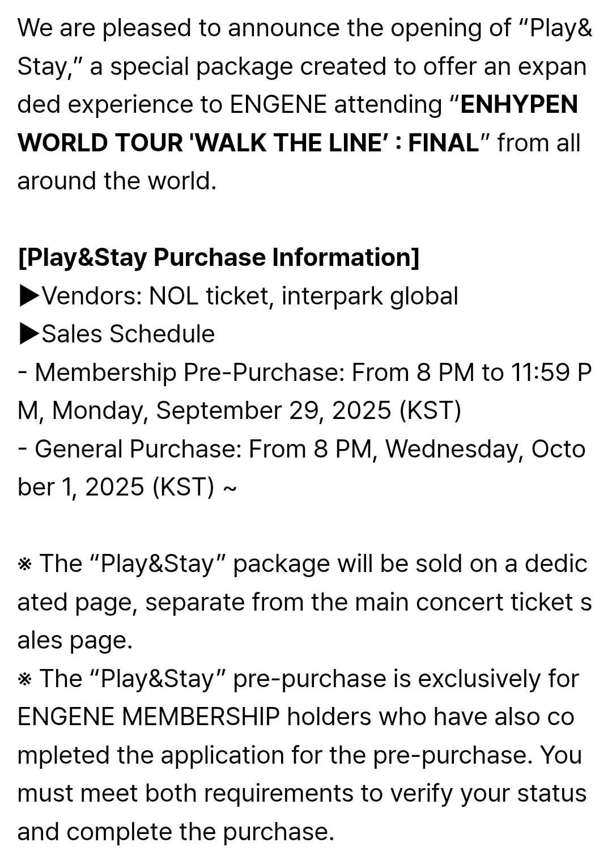Click the Sales Schedule label
The width and height of the screenshot is (612, 868).
[x=128, y=334]
